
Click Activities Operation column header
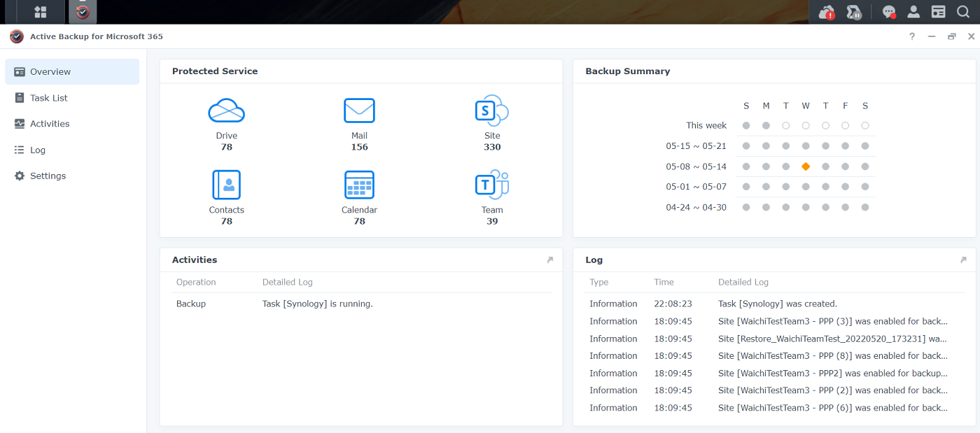point(196,282)
